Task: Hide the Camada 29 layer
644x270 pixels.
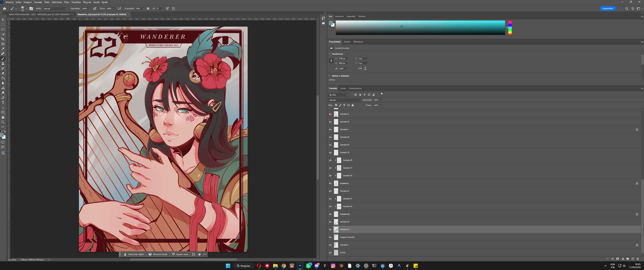Action: point(330,137)
